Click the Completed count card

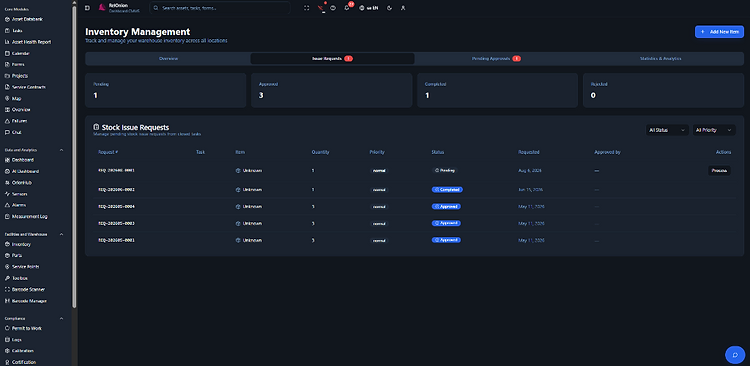(x=497, y=90)
